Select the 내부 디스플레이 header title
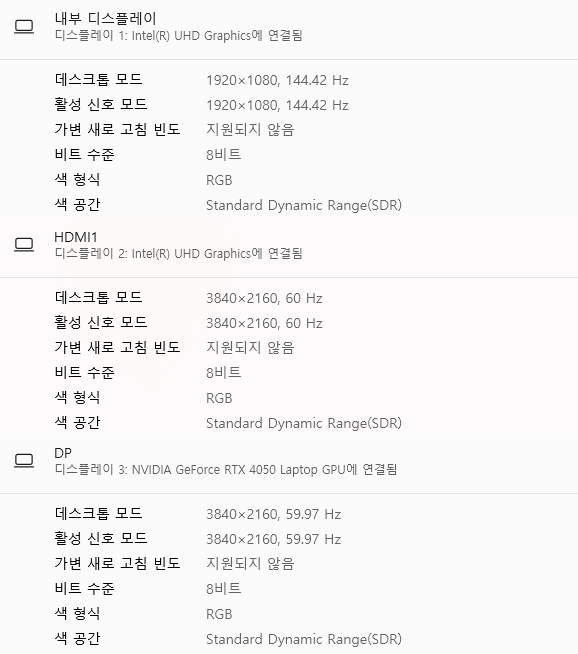The height and width of the screenshot is (654, 578). point(106,18)
